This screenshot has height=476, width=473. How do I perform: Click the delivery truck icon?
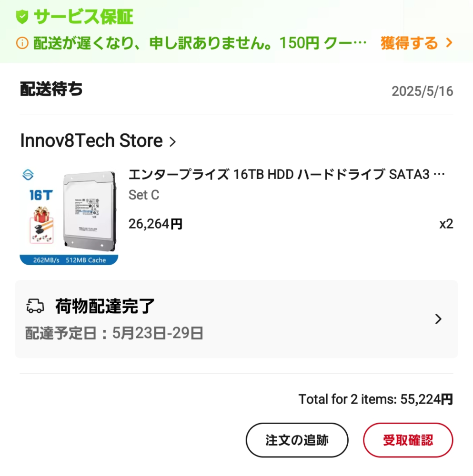[x=35, y=306]
